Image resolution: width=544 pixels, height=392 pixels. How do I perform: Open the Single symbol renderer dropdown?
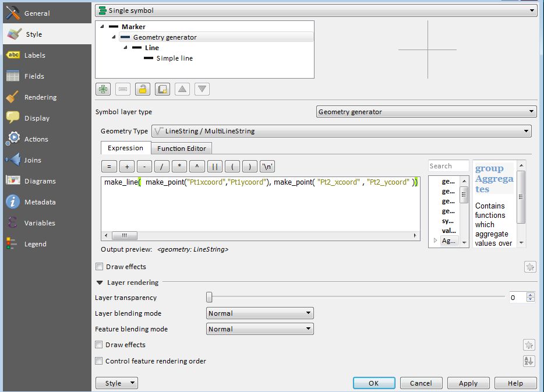point(316,10)
